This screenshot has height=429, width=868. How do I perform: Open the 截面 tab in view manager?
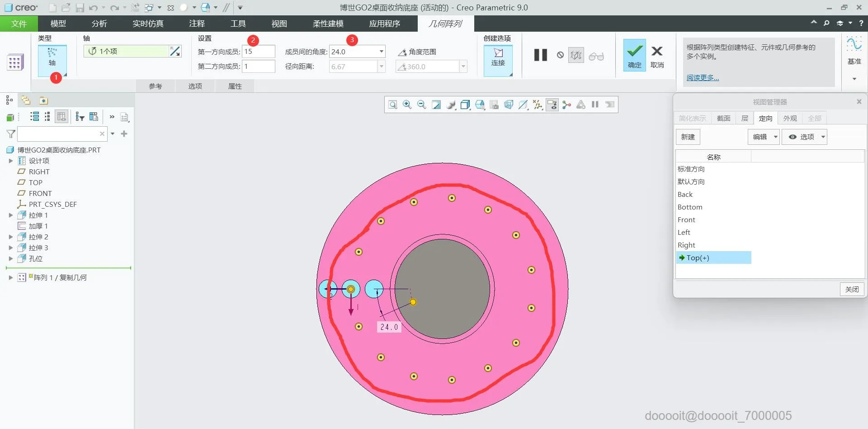click(723, 118)
